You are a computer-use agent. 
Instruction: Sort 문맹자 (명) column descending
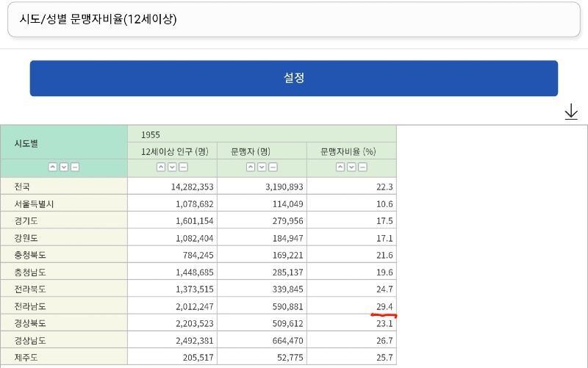pos(262,167)
